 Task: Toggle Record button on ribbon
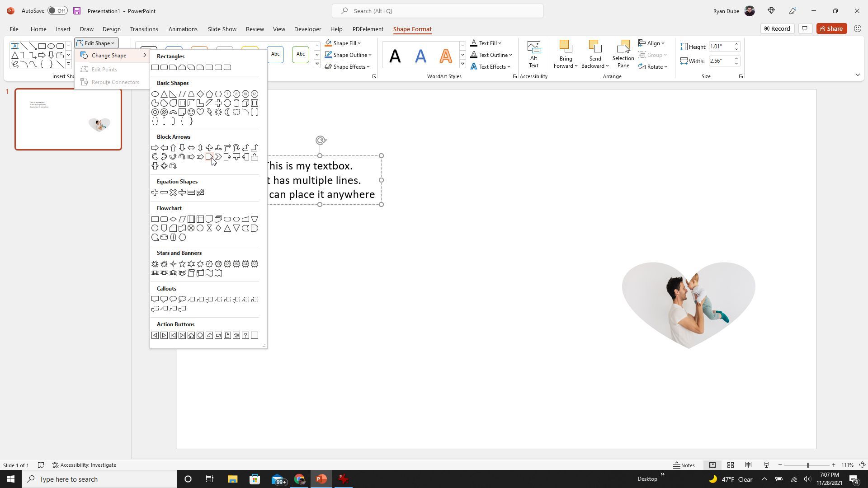[x=777, y=28]
